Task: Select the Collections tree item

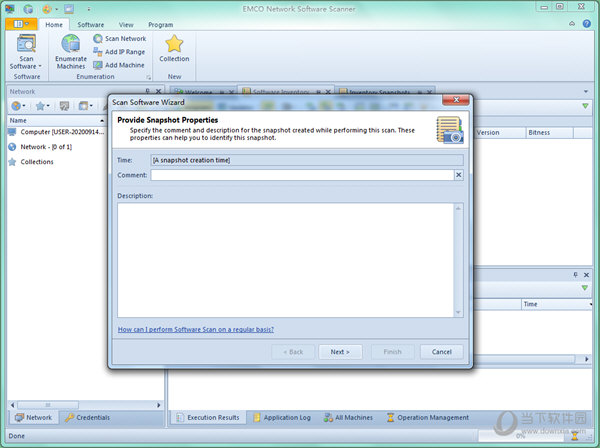Action: point(31,162)
